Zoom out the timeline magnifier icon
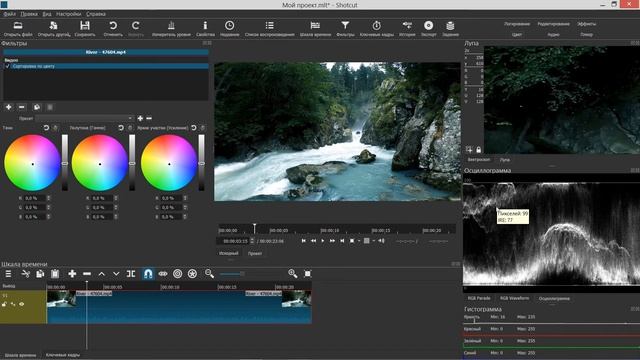The image size is (640, 360). pos(209,273)
